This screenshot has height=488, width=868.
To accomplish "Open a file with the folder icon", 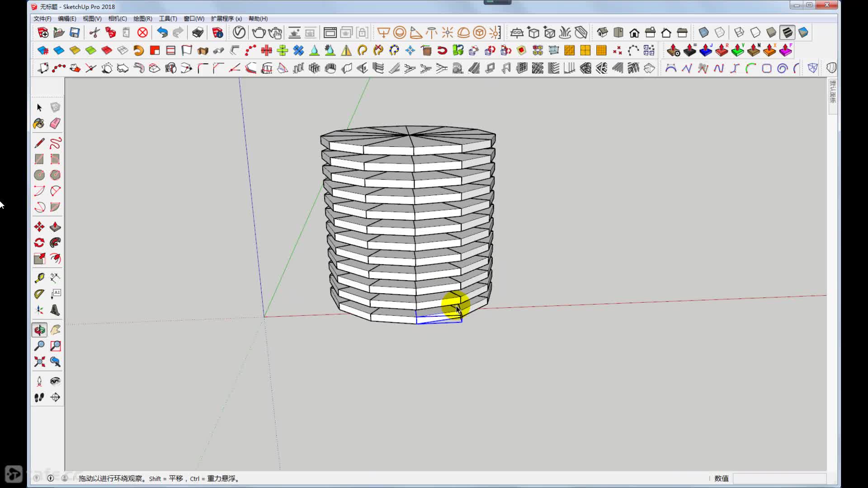I will (59, 33).
